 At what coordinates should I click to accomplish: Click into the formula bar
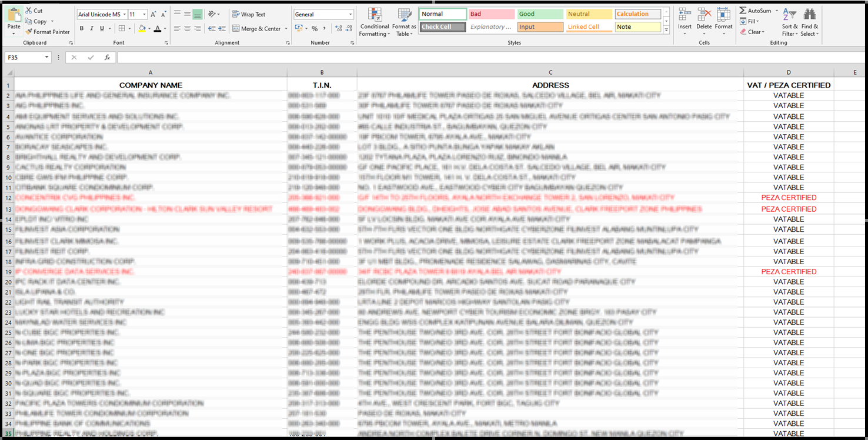pyautogui.click(x=491, y=58)
